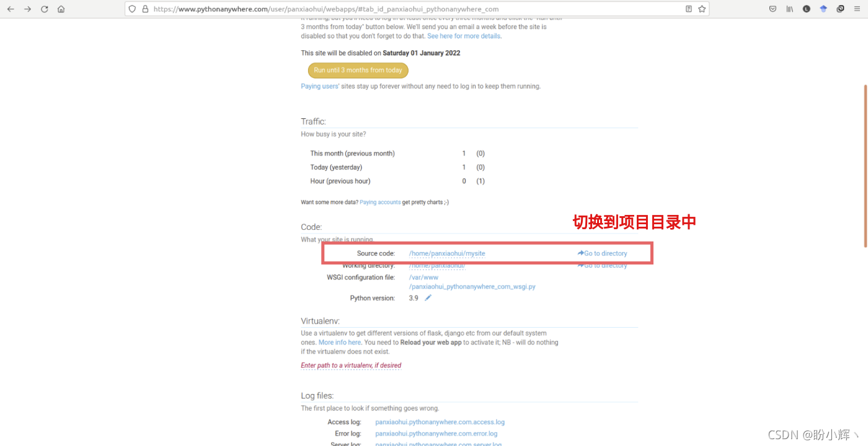Save page to Pocket

pos(773,9)
